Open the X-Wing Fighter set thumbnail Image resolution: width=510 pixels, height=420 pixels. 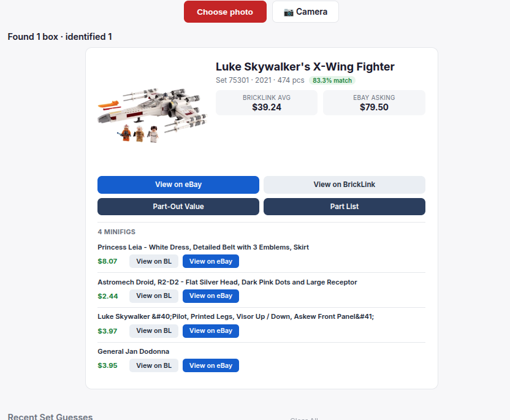(x=152, y=115)
